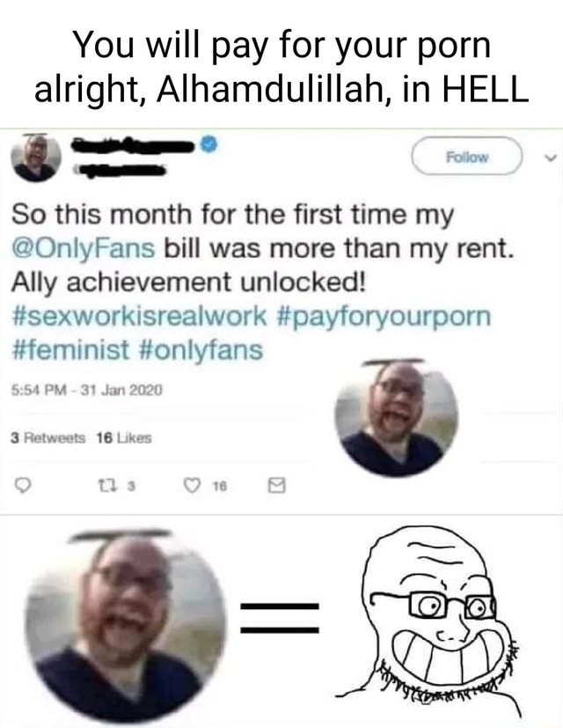View the 16 Likes count
Image resolution: width=563 pixels, height=728 pixels.
pos(124,438)
